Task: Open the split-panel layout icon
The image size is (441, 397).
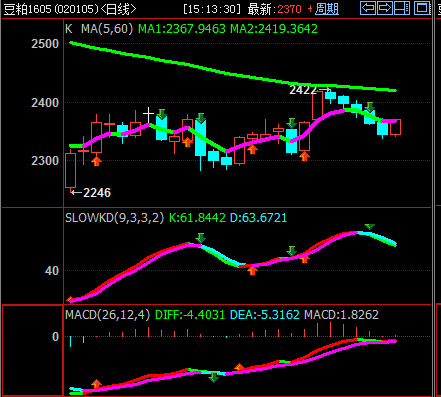Action: (402, 8)
